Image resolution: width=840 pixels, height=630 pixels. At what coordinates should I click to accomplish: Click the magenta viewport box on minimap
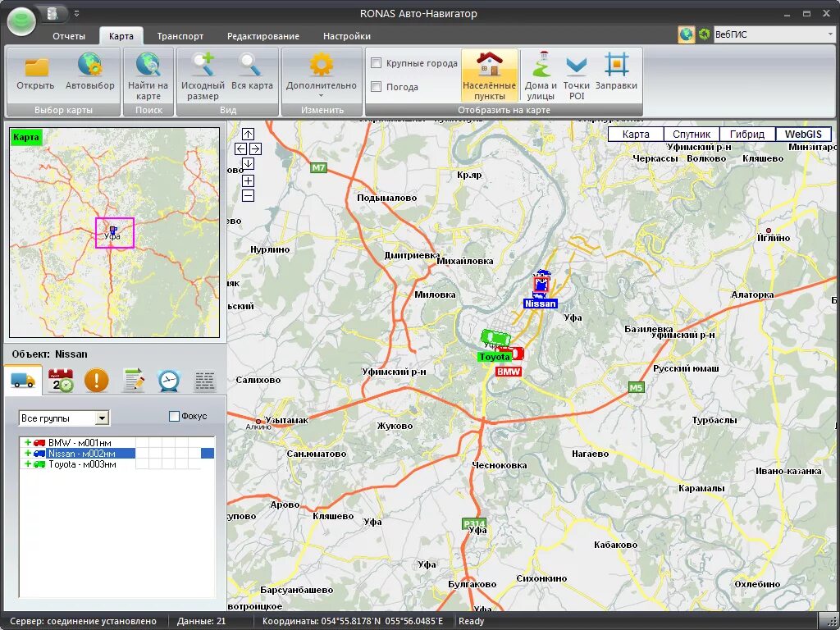tap(115, 232)
